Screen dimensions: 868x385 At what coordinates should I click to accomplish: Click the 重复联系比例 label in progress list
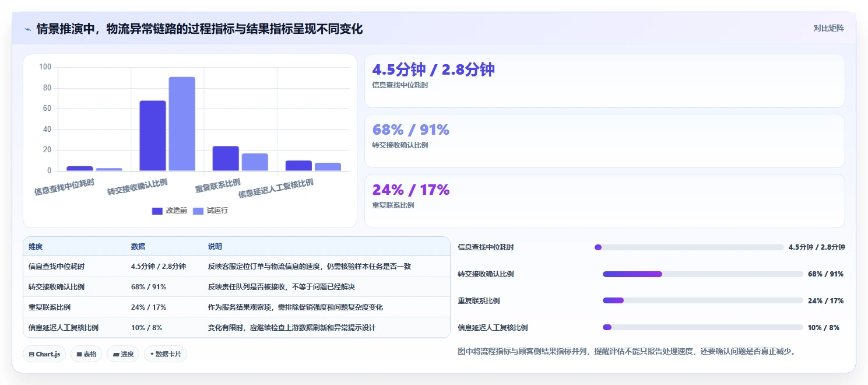tap(479, 301)
